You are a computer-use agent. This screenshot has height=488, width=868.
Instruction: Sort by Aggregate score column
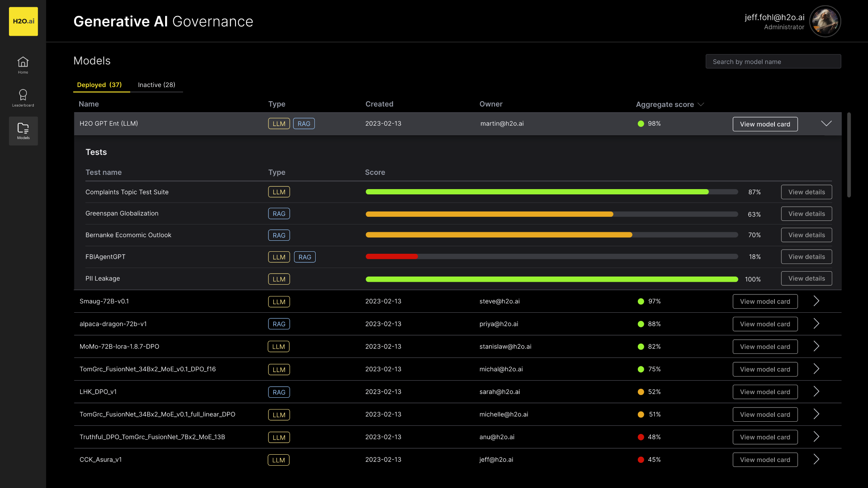670,105
